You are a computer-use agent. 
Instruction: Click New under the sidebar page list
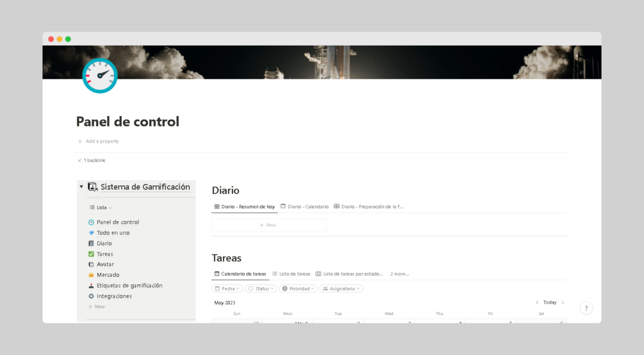click(97, 307)
